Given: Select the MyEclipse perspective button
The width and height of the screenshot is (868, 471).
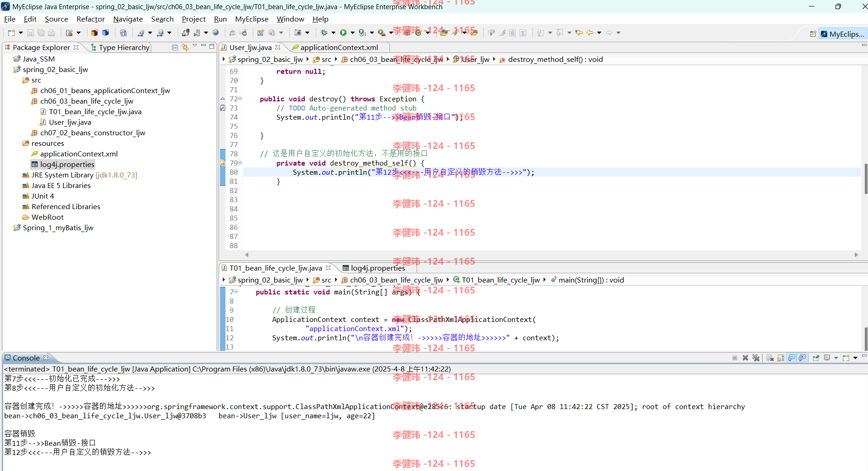Looking at the screenshot, I should pos(842,34).
